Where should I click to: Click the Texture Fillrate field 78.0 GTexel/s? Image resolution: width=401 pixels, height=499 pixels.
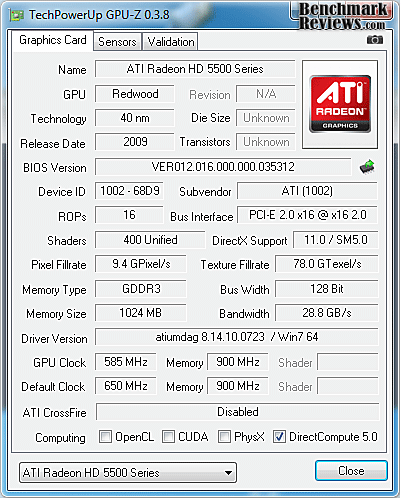click(327, 264)
